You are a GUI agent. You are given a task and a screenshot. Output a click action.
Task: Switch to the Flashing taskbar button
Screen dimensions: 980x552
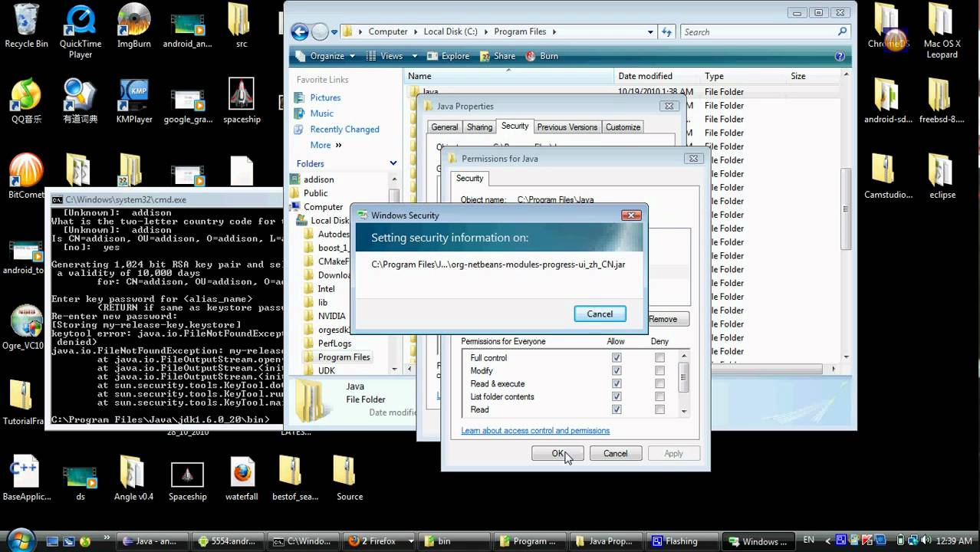(x=681, y=540)
